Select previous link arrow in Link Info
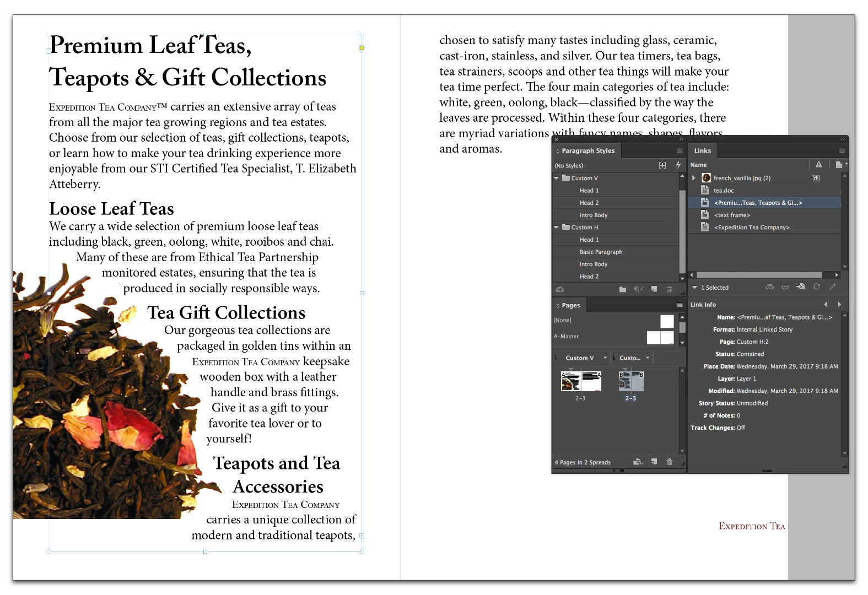This screenshot has height=595, width=868. point(826,305)
